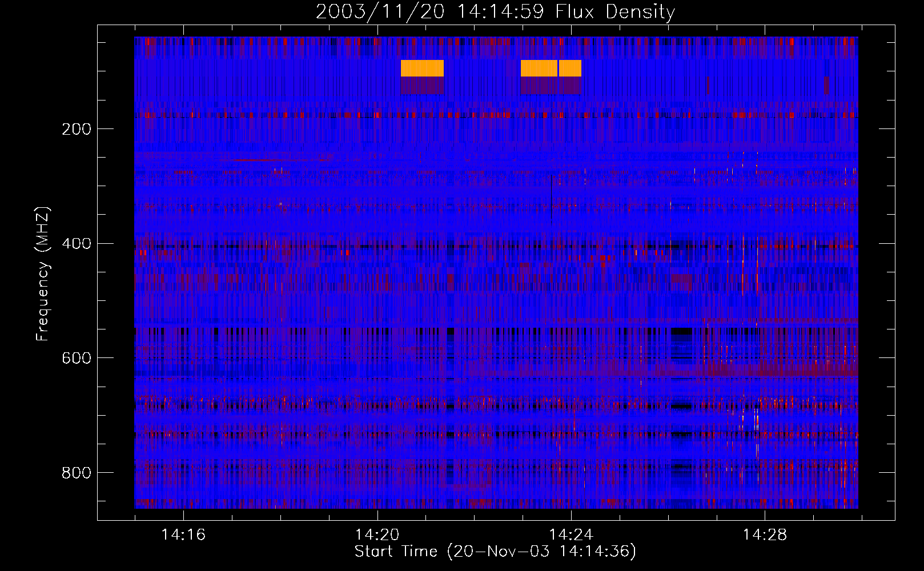Viewport: 924px width, 571px height.
Task: Click the small orange block before 14:24
Action: click(570, 68)
